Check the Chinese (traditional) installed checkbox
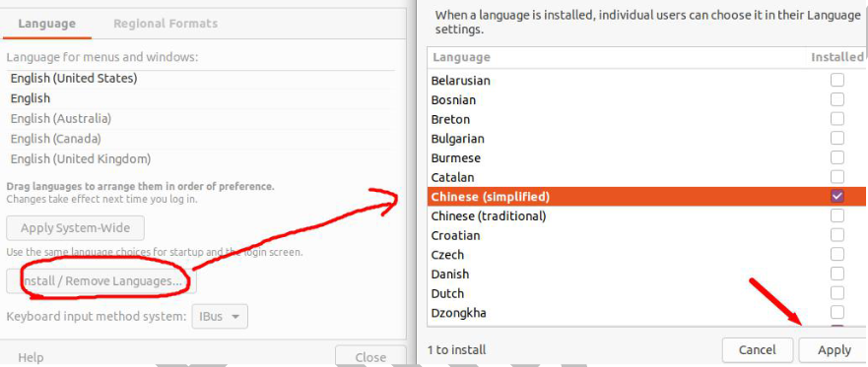This screenshot has height=367, width=868. (x=837, y=215)
